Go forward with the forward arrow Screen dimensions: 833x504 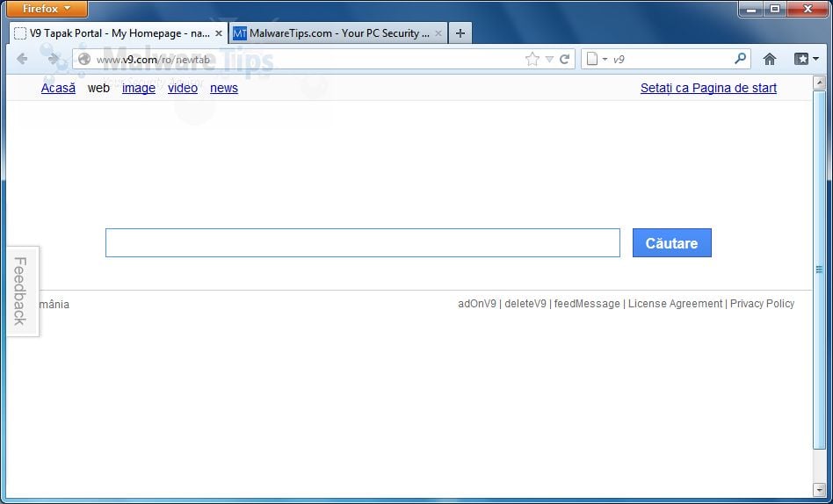(53, 59)
